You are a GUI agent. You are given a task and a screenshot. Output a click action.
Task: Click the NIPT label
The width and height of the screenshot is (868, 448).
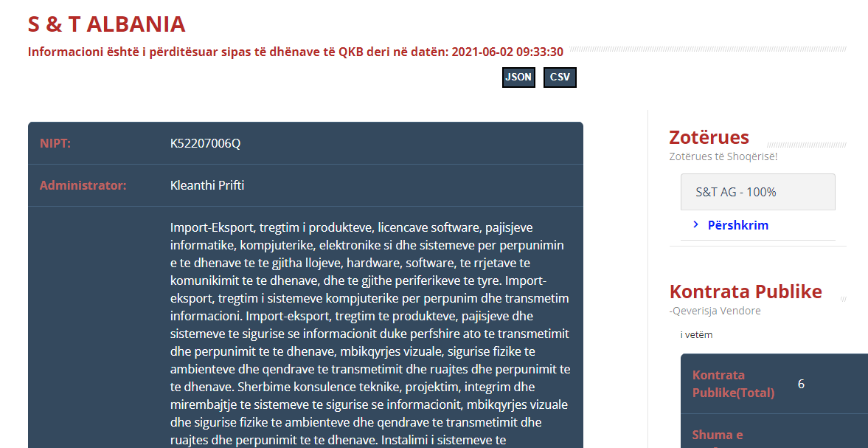[x=55, y=143]
